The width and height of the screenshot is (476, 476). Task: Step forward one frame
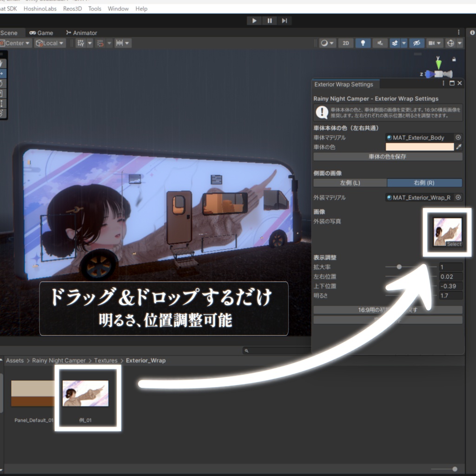coord(284,20)
